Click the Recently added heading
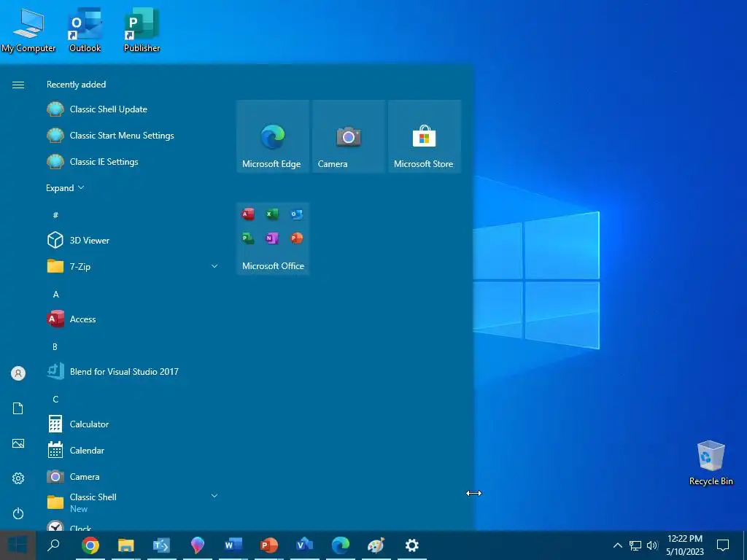Viewport: 747px width, 560px height. click(x=76, y=85)
